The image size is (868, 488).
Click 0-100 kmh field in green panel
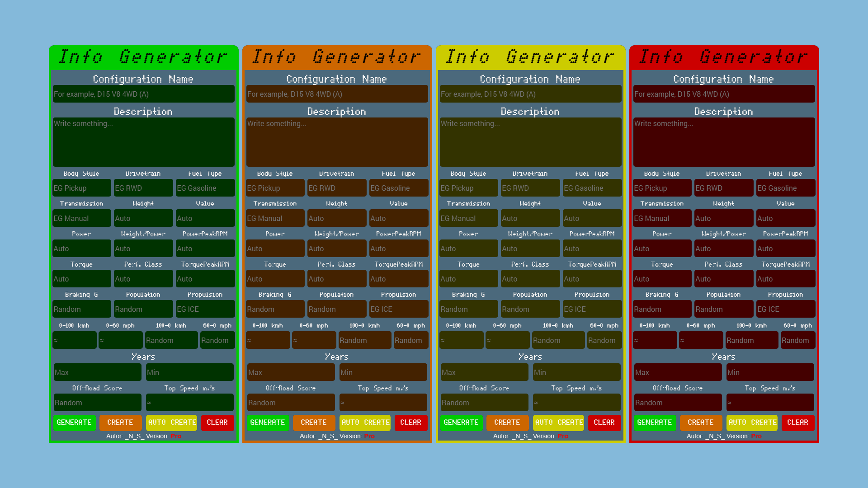point(75,340)
